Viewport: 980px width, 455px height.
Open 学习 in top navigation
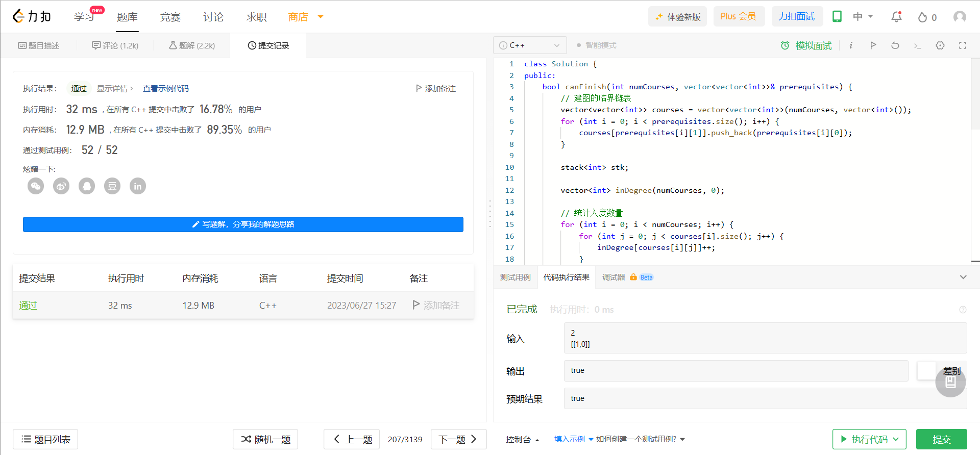pyautogui.click(x=84, y=17)
